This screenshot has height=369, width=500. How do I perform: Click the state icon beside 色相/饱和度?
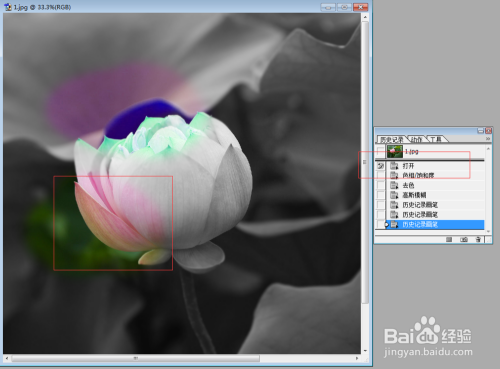pyautogui.click(x=394, y=175)
